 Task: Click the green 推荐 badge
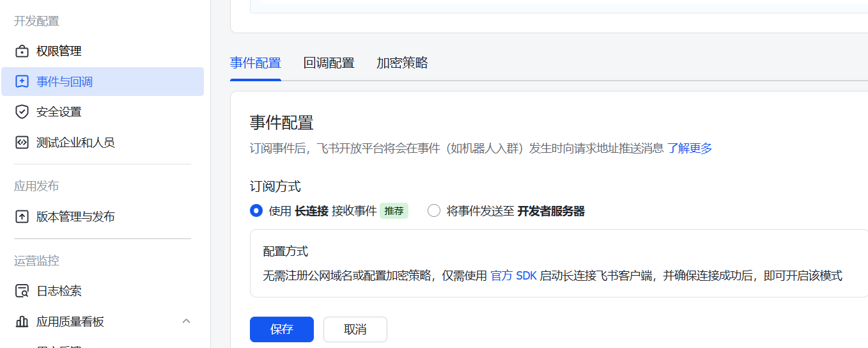[394, 211]
